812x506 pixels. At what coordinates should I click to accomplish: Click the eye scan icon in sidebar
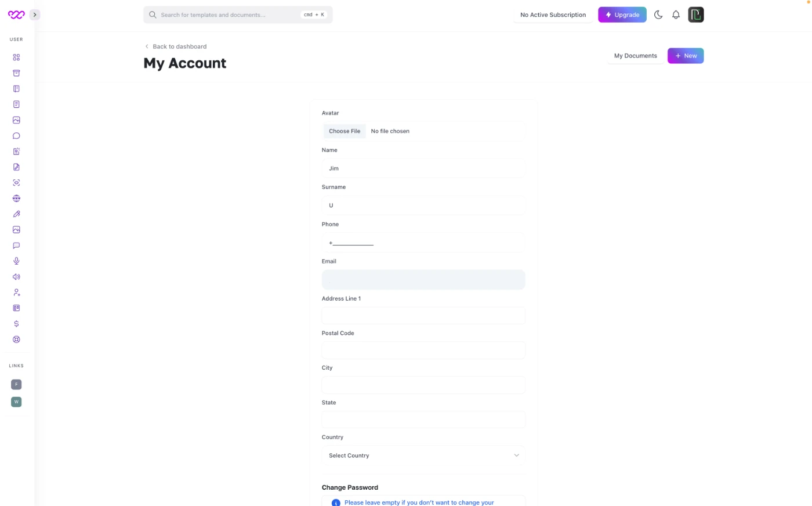[x=16, y=183]
